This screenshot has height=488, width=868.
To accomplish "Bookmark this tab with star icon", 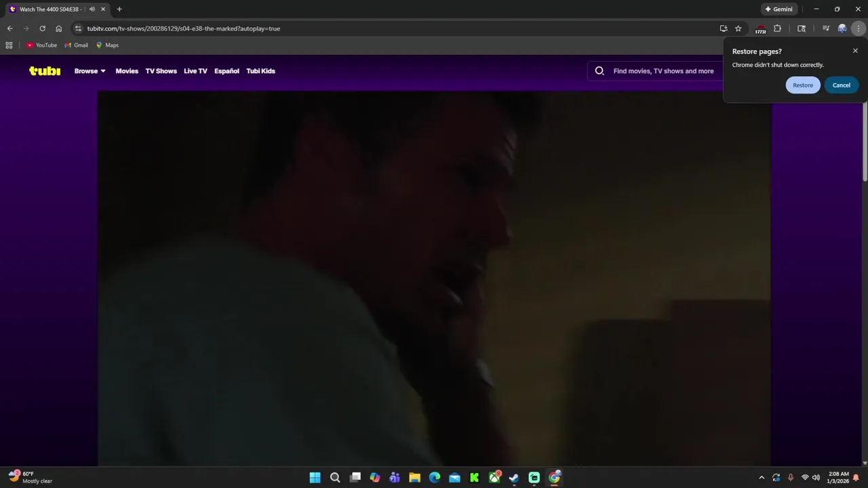I will click(738, 28).
